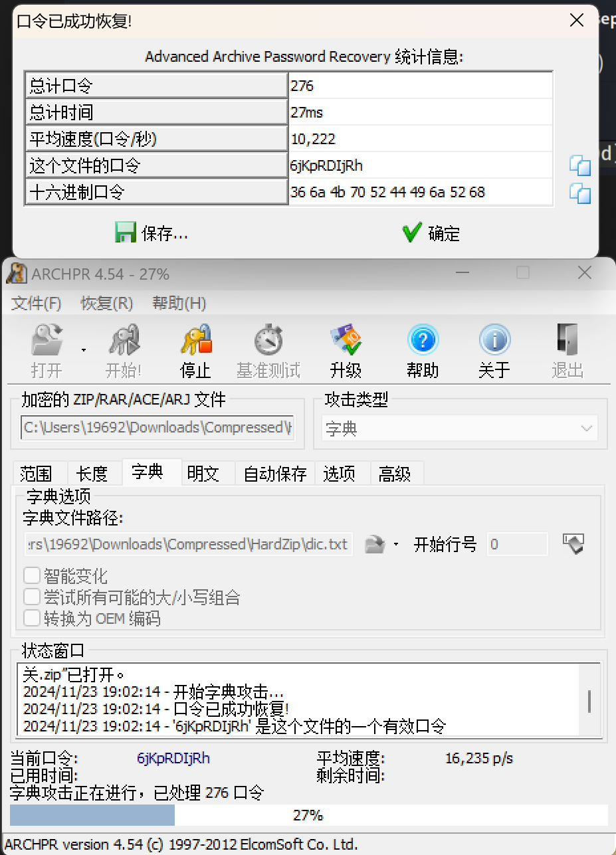Image resolution: width=616 pixels, height=855 pixels.
Task: Copy the hexadecimal password via copy icon
Action: [x=580, y=193]
